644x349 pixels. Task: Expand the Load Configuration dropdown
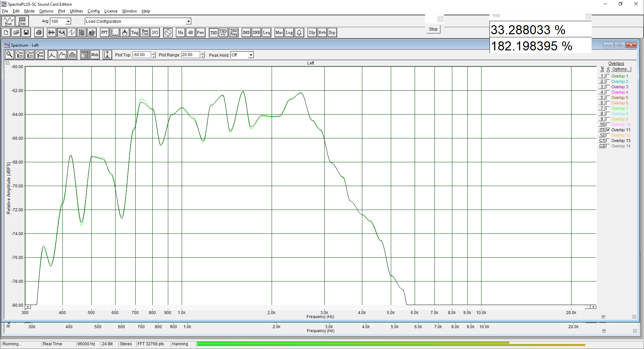pyautogui.click(x=188, y=21)
